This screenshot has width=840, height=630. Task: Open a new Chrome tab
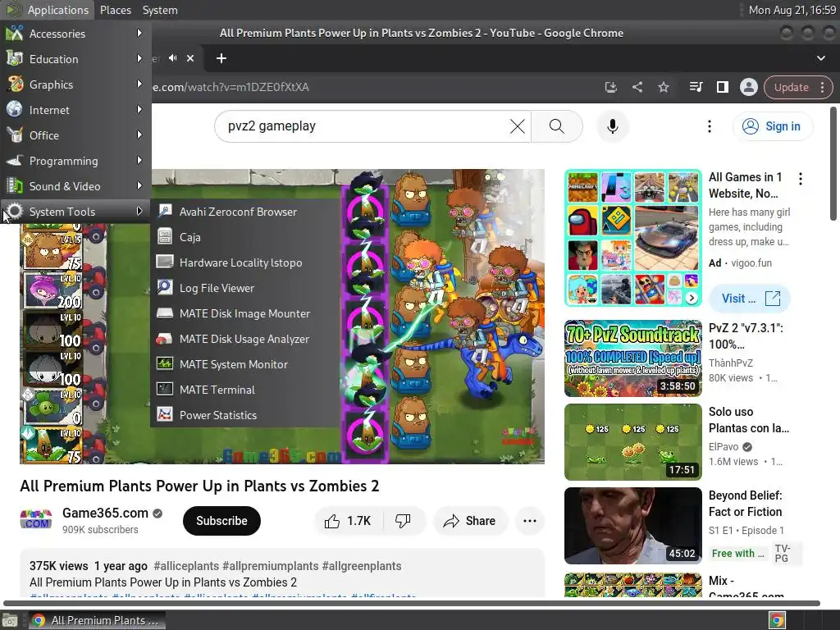pyautogui.click(x=221, y=58)
